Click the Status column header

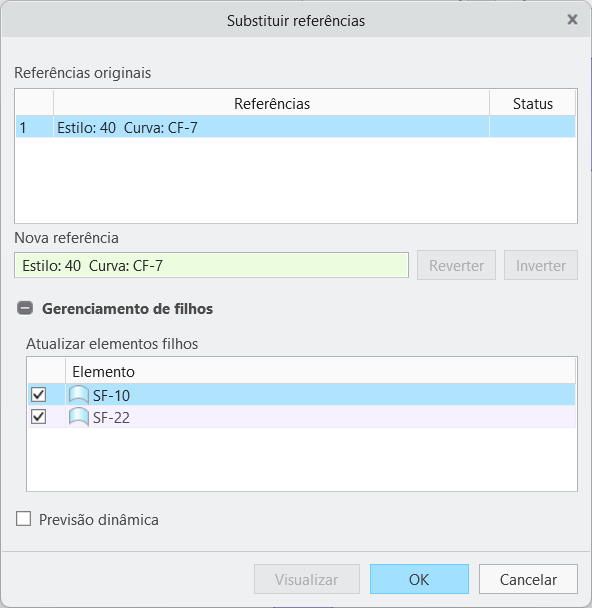point(533,104)
